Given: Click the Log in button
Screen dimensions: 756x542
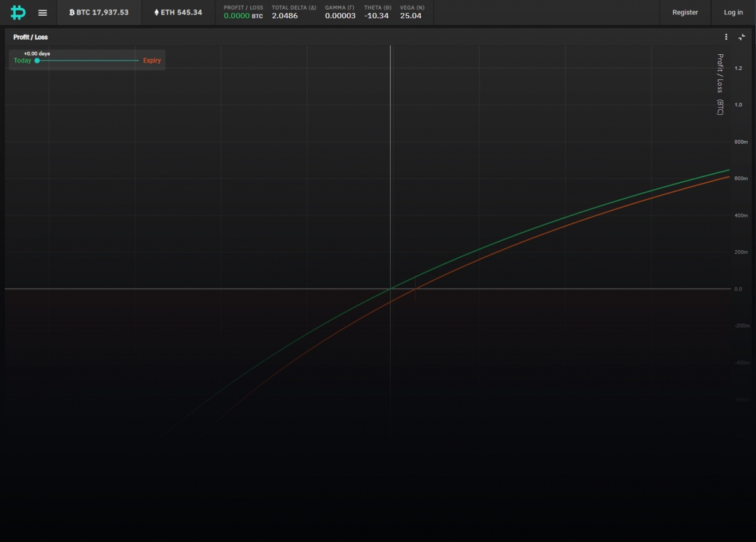Looking at the screenshot, I should click(733, 12).
